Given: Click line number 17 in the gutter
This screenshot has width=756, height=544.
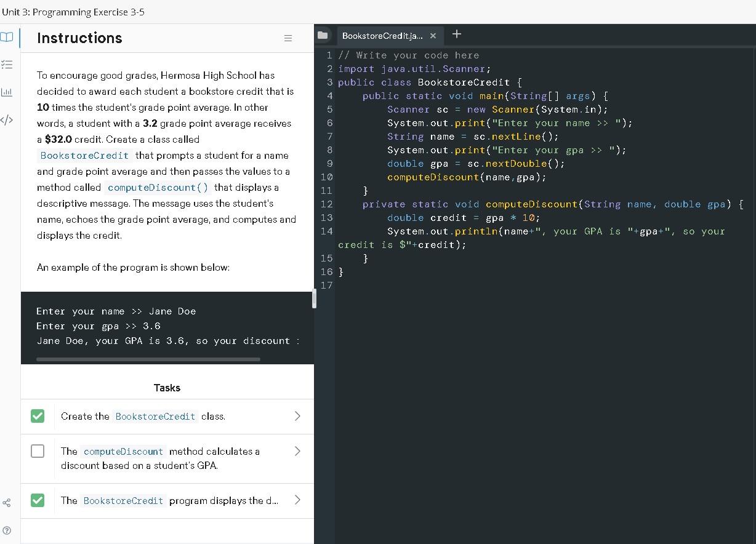Looking at the screenshot, I should click(326, 286).
